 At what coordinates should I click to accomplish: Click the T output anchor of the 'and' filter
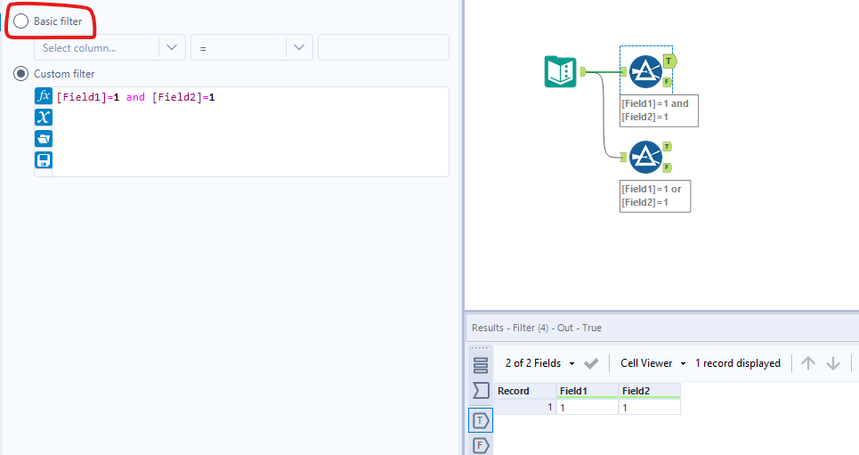(x=669, y=61)
